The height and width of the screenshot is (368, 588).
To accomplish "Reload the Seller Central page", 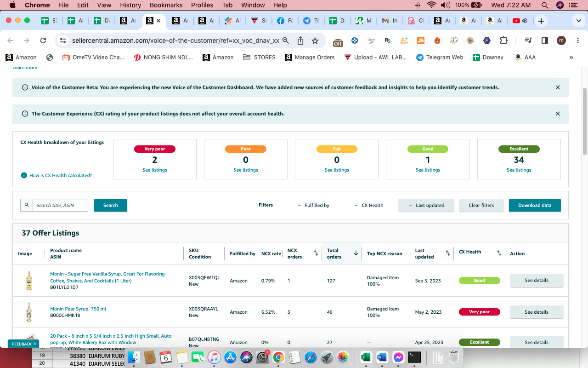I will click(x=43, y=40).
